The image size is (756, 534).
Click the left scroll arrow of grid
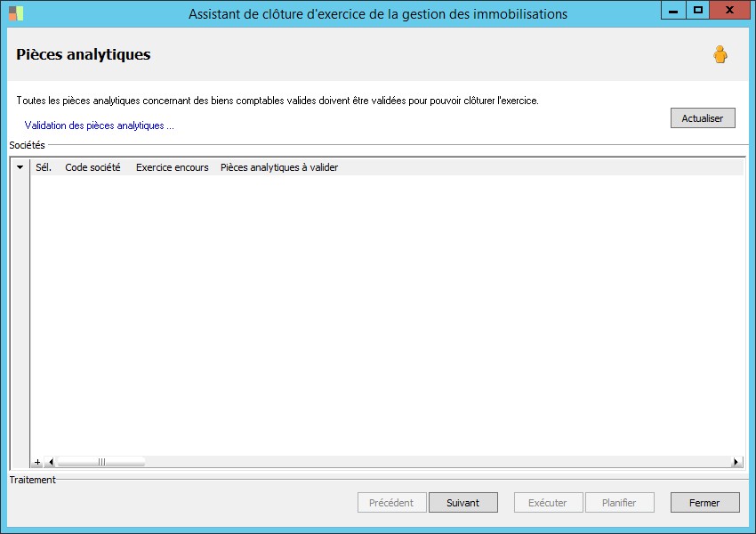point(51,462)
